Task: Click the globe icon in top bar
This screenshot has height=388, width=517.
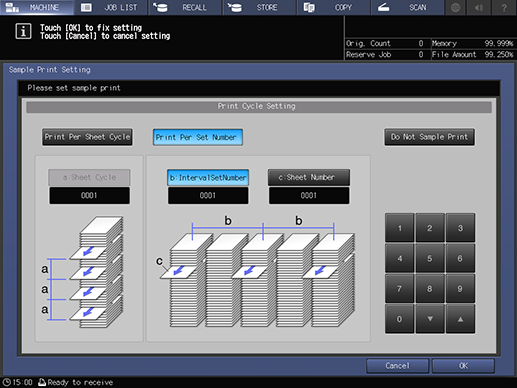Action: click(455, 7)
